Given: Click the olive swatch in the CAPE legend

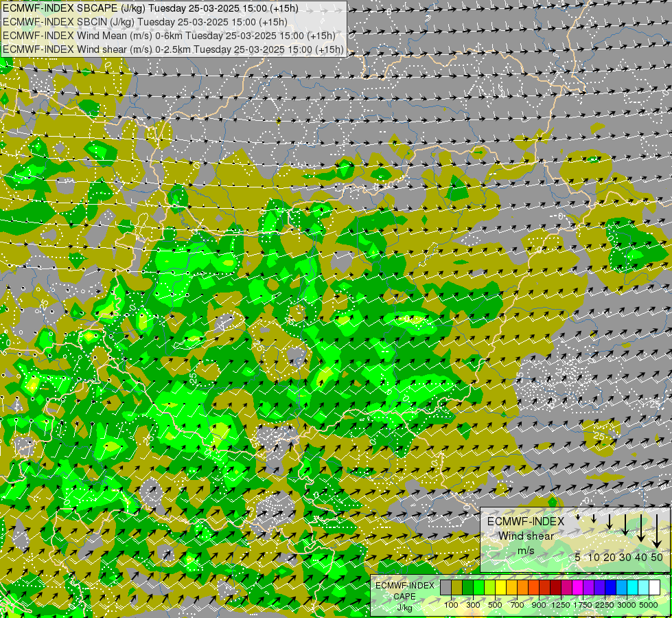Looking at the screenshot, I should (x=457, y=588).
